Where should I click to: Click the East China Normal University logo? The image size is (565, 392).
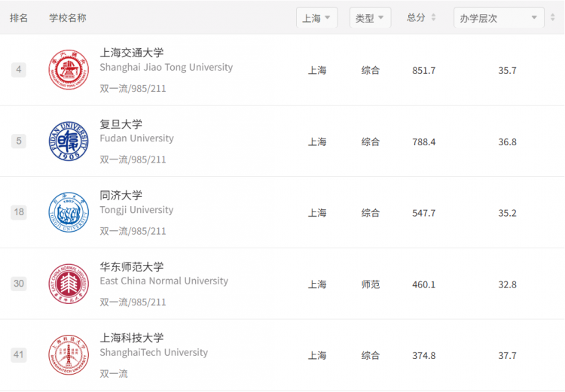point(69,284)
